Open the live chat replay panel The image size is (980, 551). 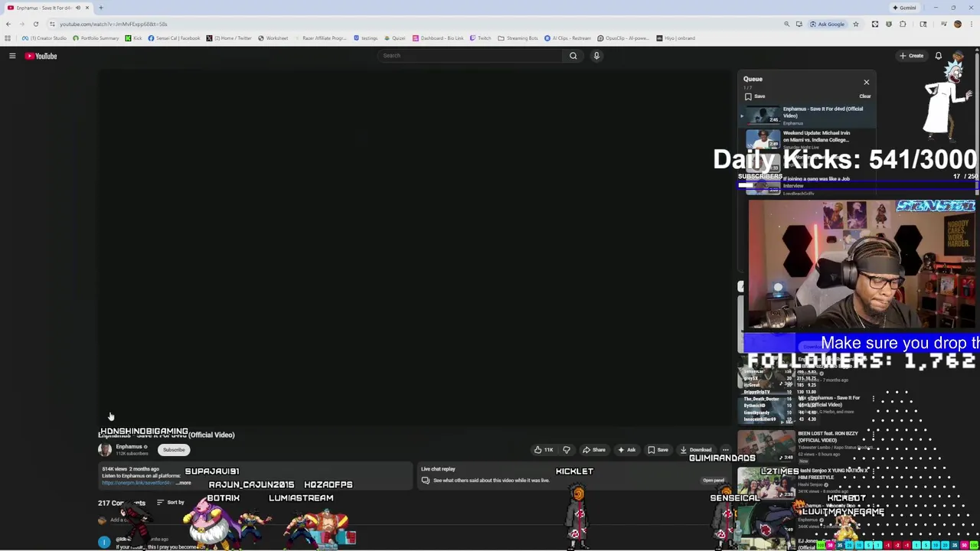(x=713, y=481)
